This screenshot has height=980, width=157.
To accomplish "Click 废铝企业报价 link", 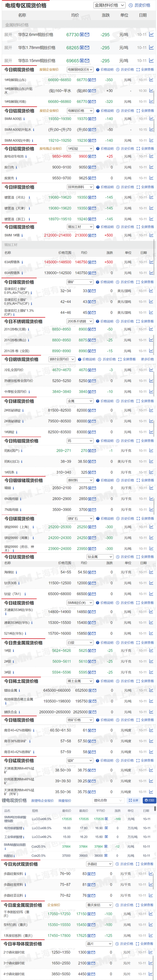I will [49, 111].
